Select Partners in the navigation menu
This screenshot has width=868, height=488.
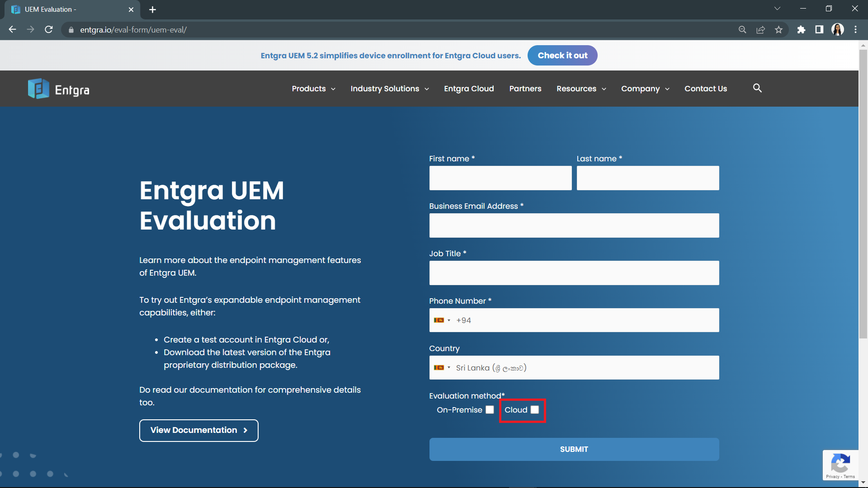click(x=525, y=89)
